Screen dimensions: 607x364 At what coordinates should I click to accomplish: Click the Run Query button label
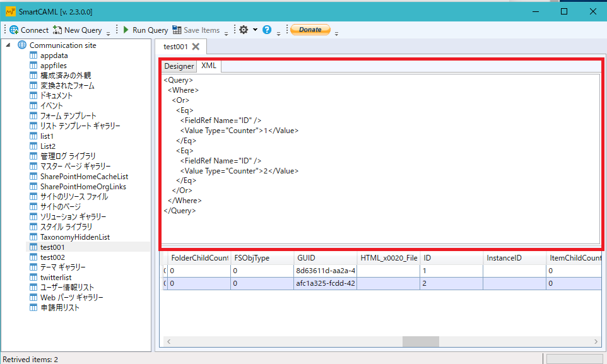pos(150,30)
